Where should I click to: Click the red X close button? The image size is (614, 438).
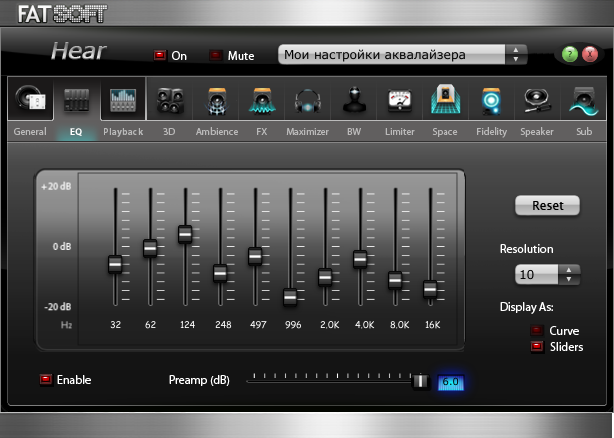pyautogui.click(x=590, y=54)
